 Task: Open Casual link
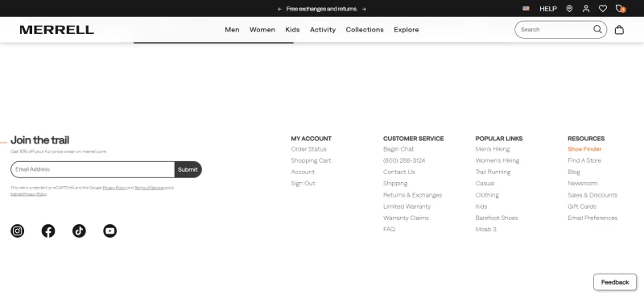(x=485, y=184)
